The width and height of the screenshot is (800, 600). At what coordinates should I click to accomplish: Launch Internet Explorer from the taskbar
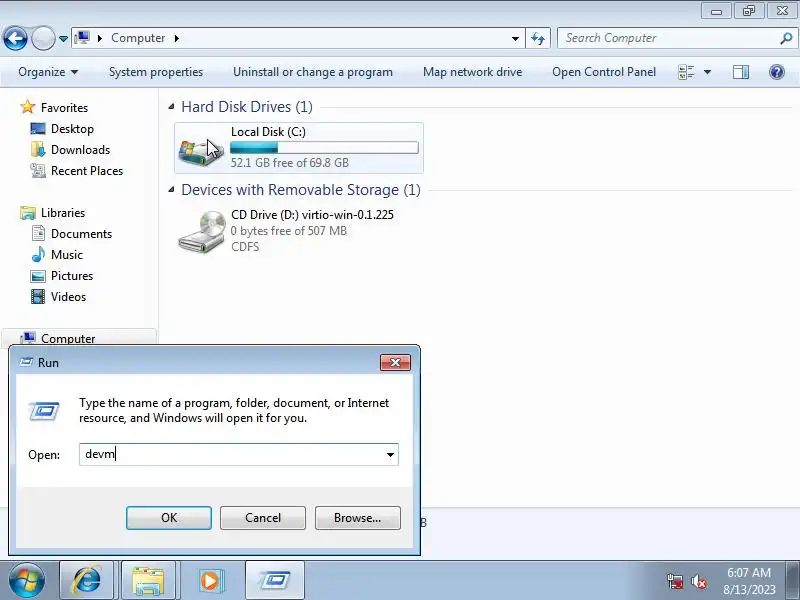click(87, 581)
